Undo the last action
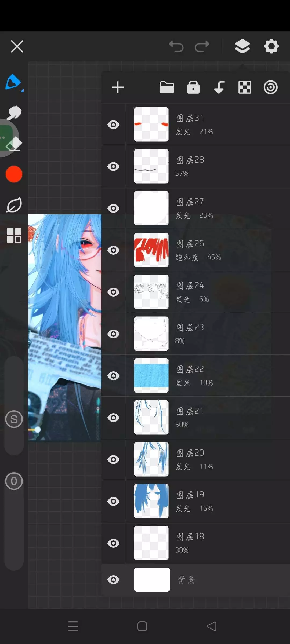 tap(176, 46)
